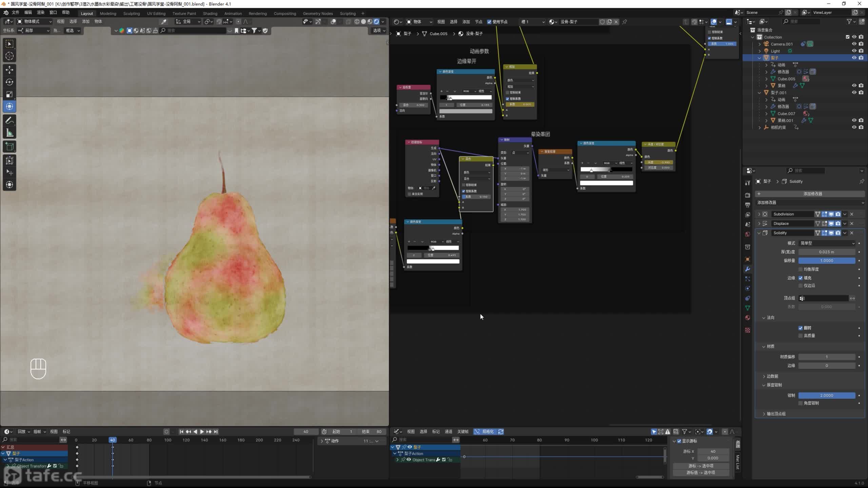Select the Rotate tool in viewport toolbar
The width and height of the screenshot is (868, 488).
[9, 82]
